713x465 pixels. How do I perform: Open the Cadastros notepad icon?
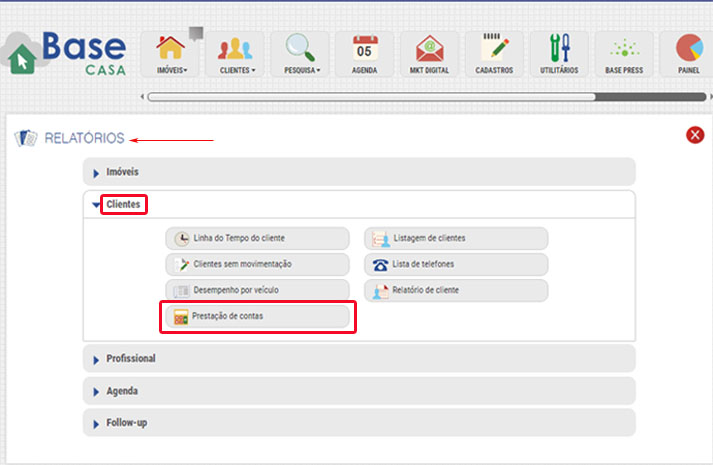pyautogui.click(x=494, y=54)
